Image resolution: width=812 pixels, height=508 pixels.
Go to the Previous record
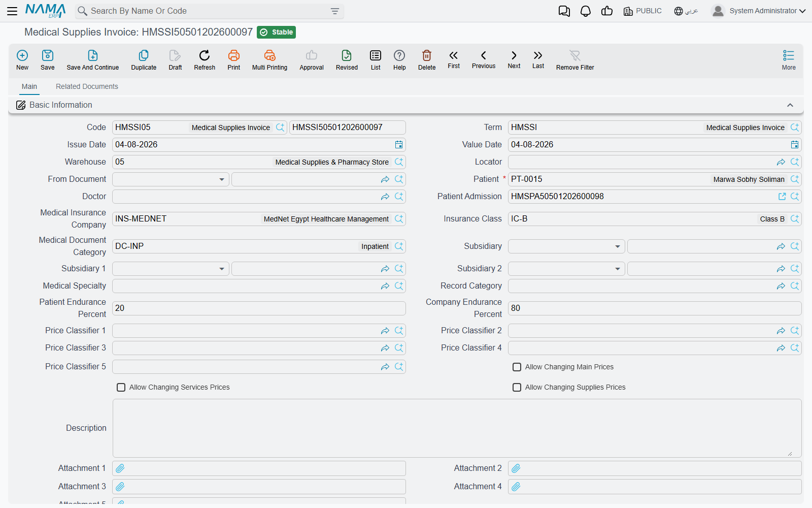pyautogui.click(x=484, y=59)
